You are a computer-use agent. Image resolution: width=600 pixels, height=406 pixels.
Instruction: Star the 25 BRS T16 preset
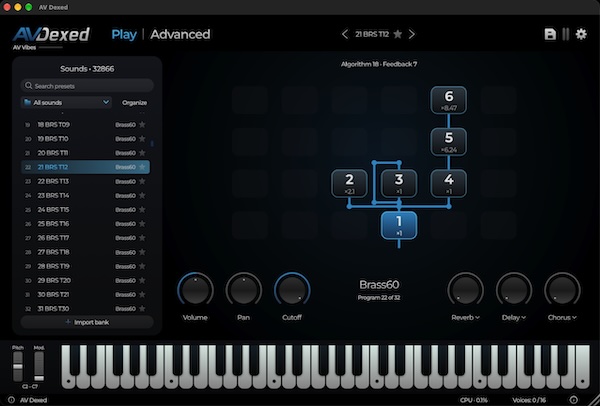tap(142, 223)
